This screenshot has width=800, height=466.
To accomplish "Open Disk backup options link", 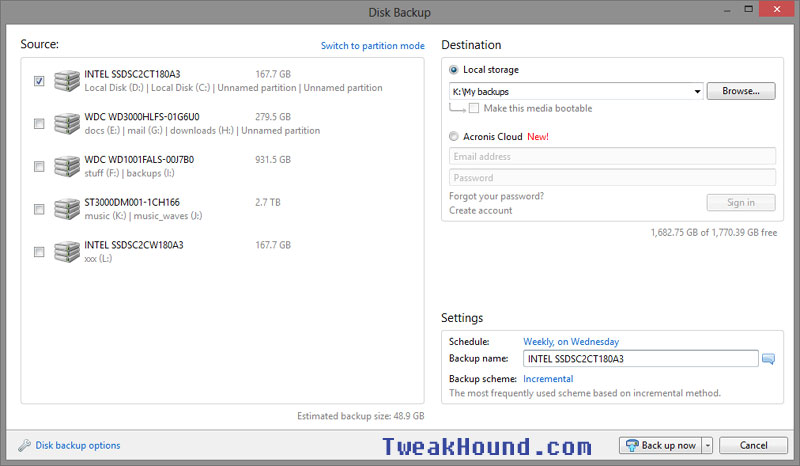I will pyautogui.click(x=78, y=446).
